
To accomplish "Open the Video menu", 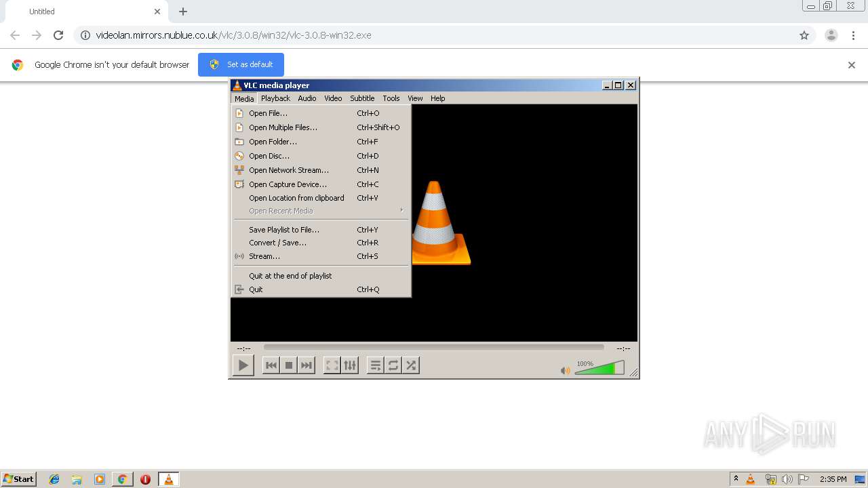I will [x=333, y=98].
